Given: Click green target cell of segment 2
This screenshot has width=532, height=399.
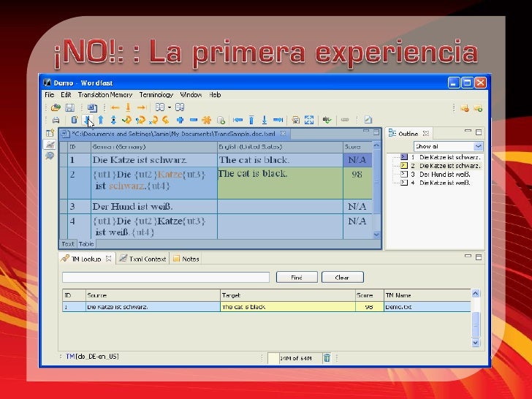Looking at the screenshot, I should (x=280, y=183).
